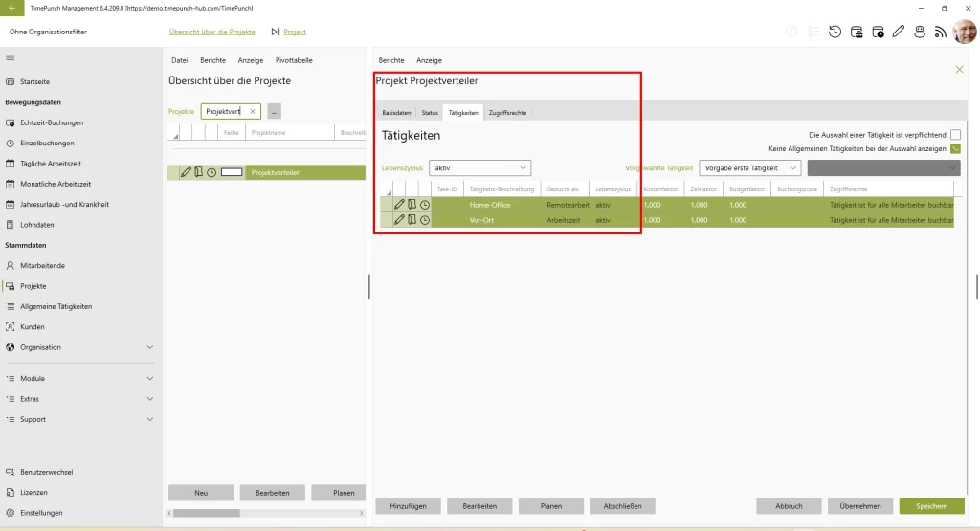Click the Projekt breadcrumb link
This screenshot has width=980, height=531.
point(295,32)
